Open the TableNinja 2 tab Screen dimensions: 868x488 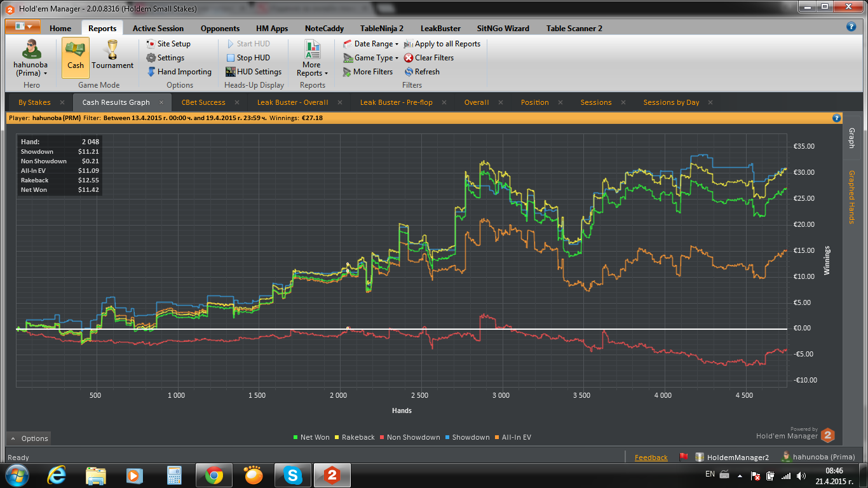pyautogui.click(x=382, y=28)
